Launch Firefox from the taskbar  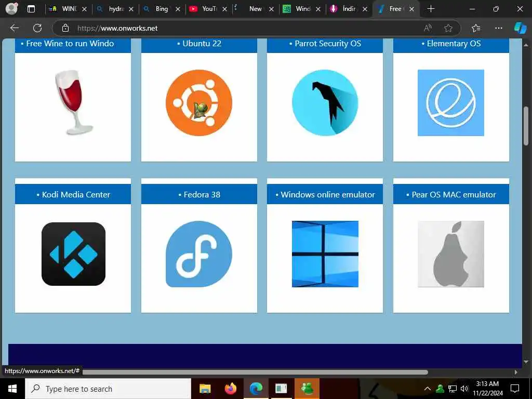click(x=231, y=389)
